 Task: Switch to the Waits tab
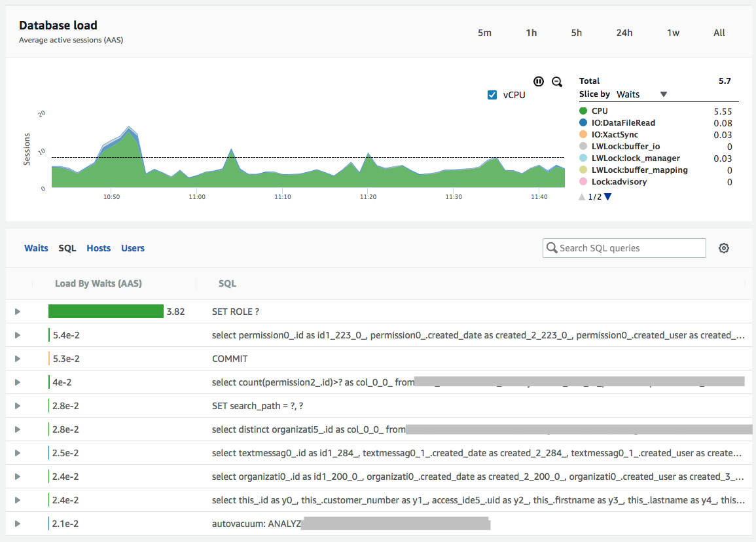[36, 248]
